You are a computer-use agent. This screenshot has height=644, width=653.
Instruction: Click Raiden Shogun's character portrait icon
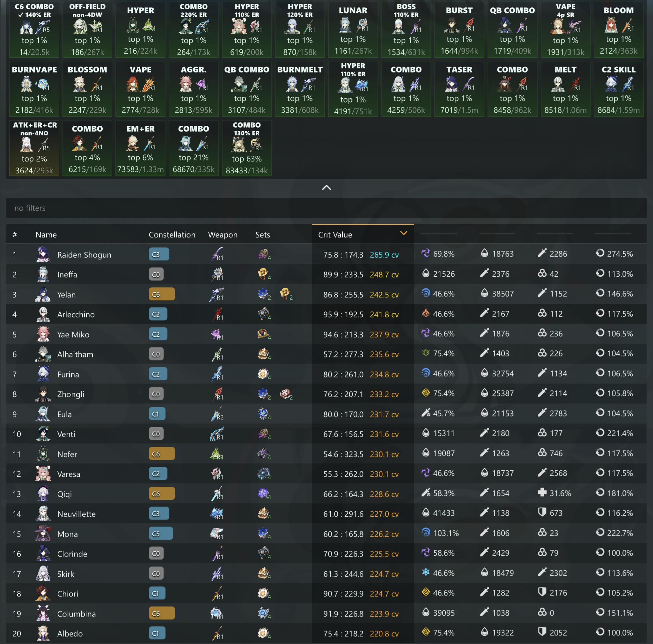click(x=43, y=254)
